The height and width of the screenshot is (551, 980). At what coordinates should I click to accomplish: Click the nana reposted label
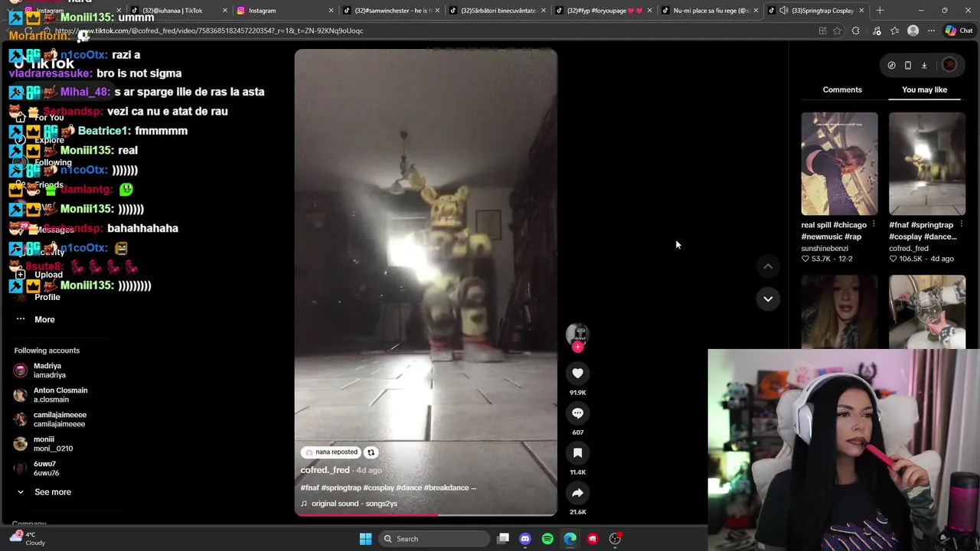(331, 452)
